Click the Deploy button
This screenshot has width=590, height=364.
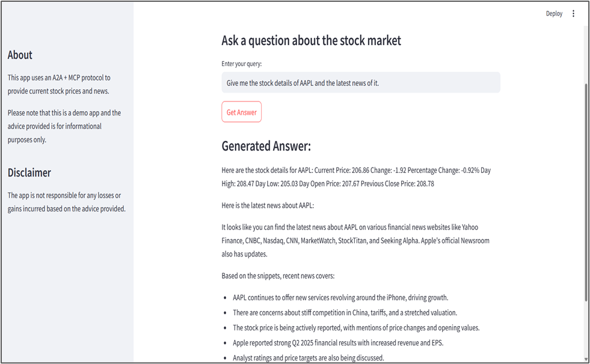[x=554, y=14]
